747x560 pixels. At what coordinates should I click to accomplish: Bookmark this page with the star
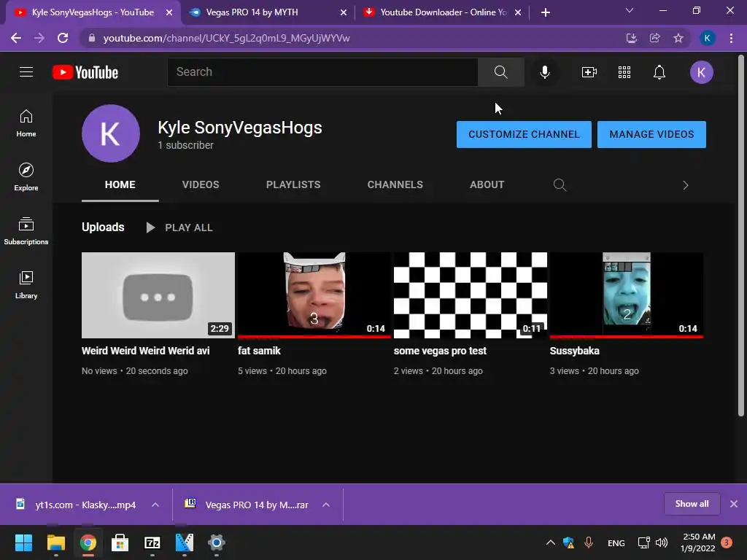(x=678, y=38)
